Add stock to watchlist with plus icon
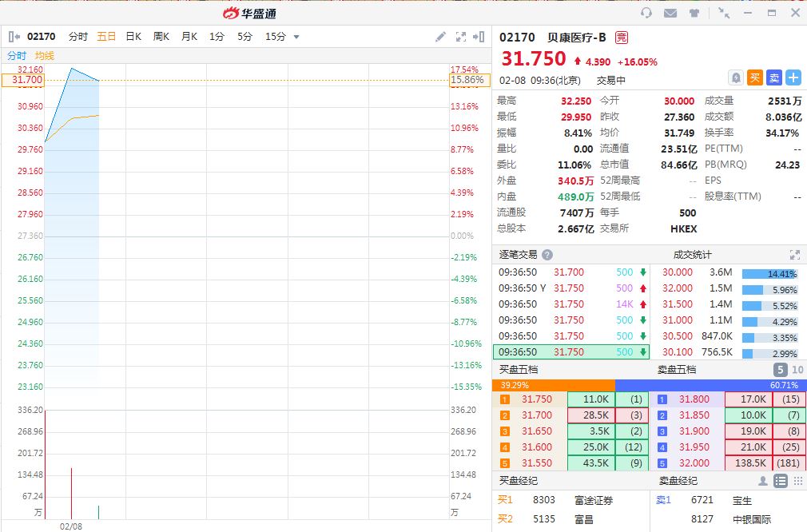Viewport: 807px width, 532px height. point(793,77)
